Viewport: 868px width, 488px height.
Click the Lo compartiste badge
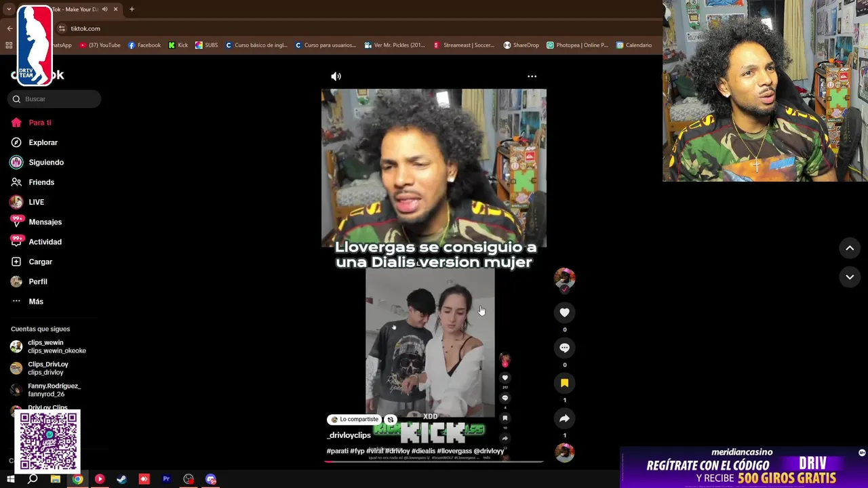[x=354, y=420]
